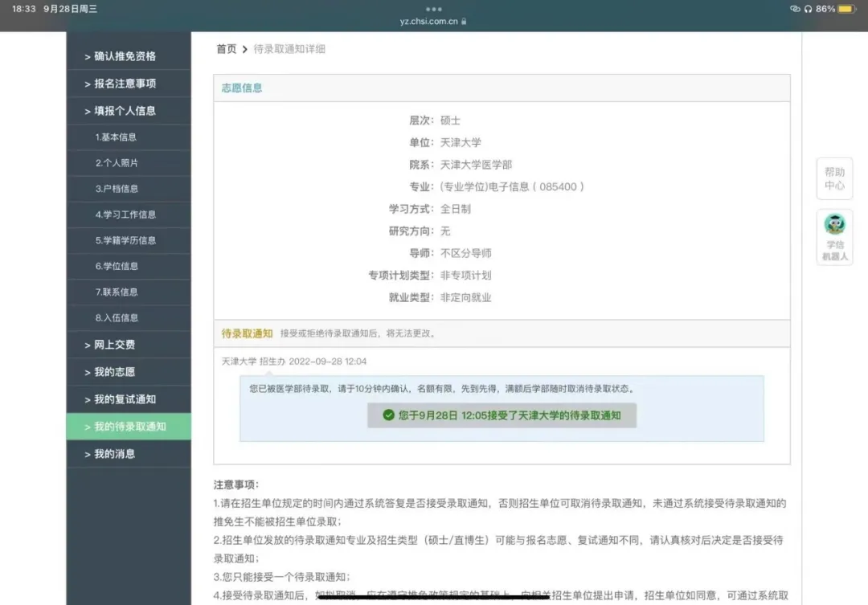This screenshot has width=868, height=605.
Task: Collapse 填报个人信息 section
Action: [129, 111]
